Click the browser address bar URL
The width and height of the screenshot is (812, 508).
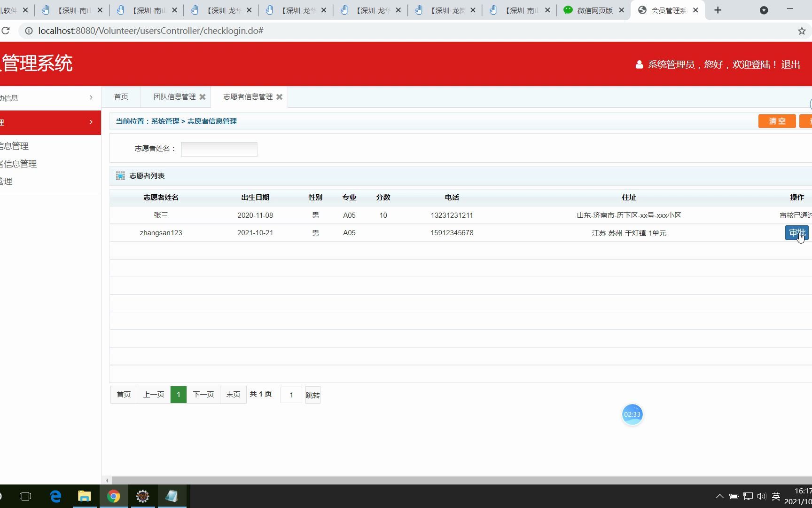pos(151,31)
